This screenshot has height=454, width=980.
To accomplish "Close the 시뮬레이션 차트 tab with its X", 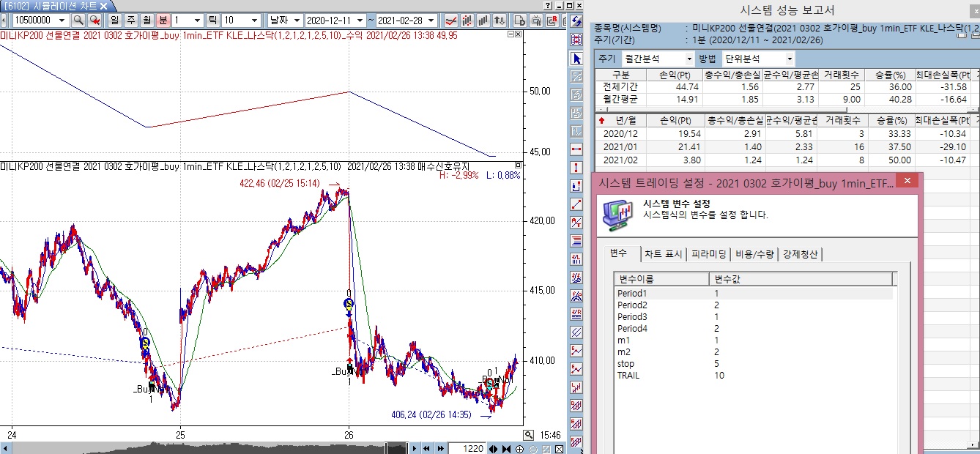I will point(102,6).
